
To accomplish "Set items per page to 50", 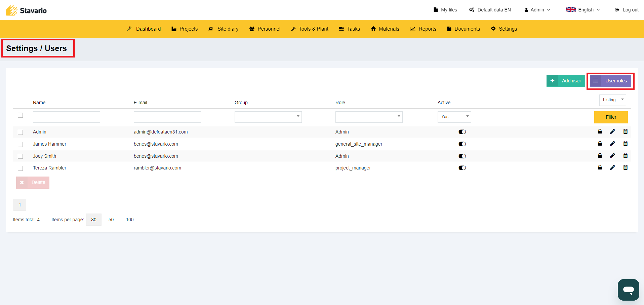I will [111, 220].
